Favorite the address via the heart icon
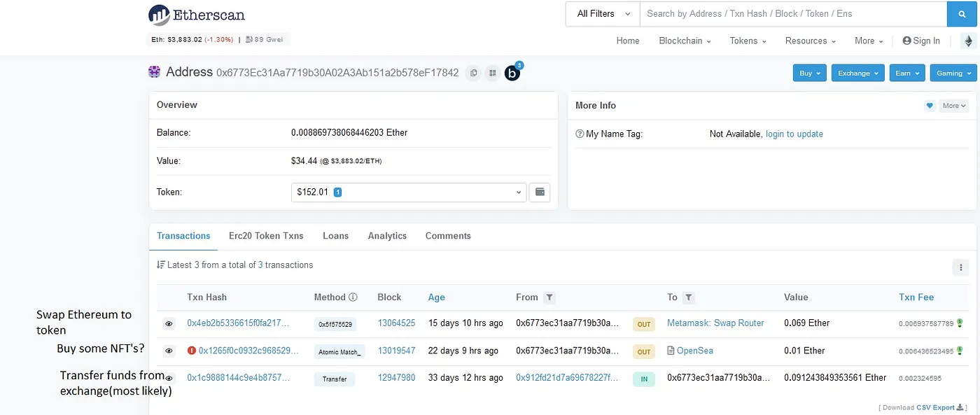Image resolution: width=980 pixels, height=415 pixels. pyautogui.click(x=930, y=105)
